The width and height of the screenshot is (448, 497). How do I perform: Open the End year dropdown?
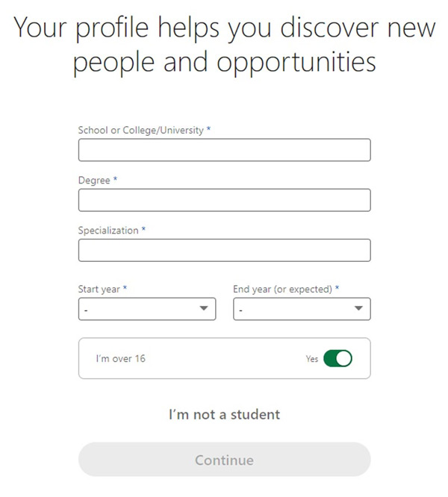click(302, 309)
